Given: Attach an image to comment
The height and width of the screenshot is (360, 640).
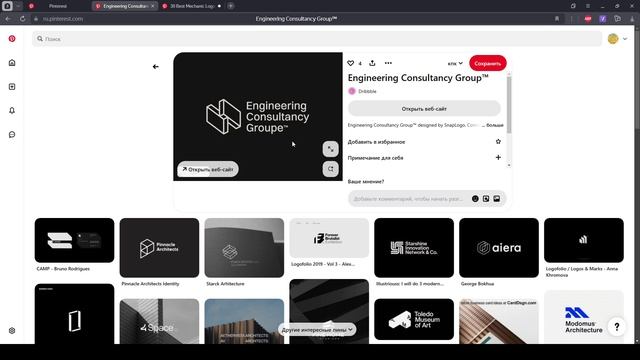Looking at the screenshot, I should [496, 199].
